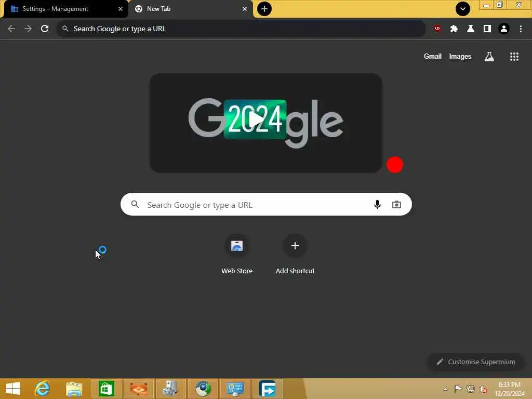Select the New Tab browser tab

click(191, 9)
